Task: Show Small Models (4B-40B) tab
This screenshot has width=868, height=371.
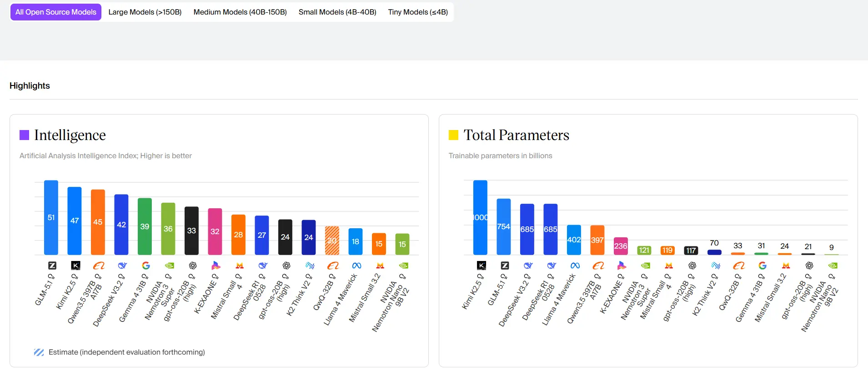Action: coord(337,12)
